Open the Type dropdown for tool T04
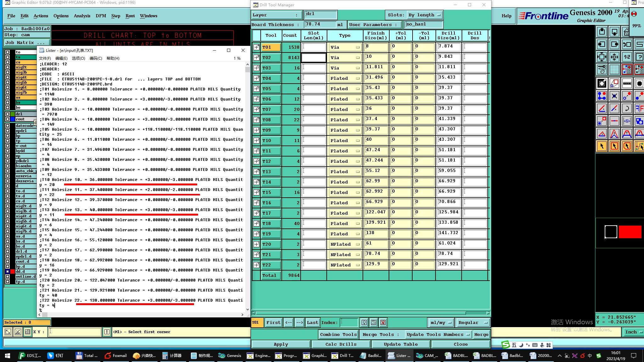 coord(345,78)
